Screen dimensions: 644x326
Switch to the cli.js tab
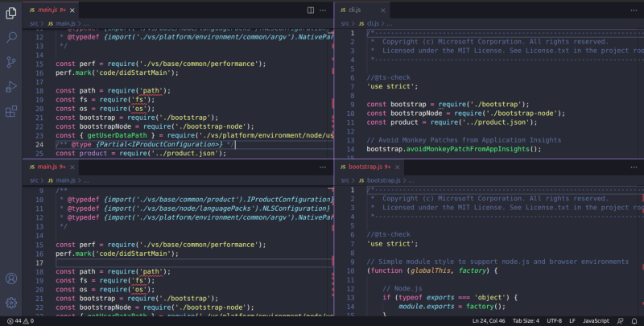pyautogui.click(x=354, y=10)
